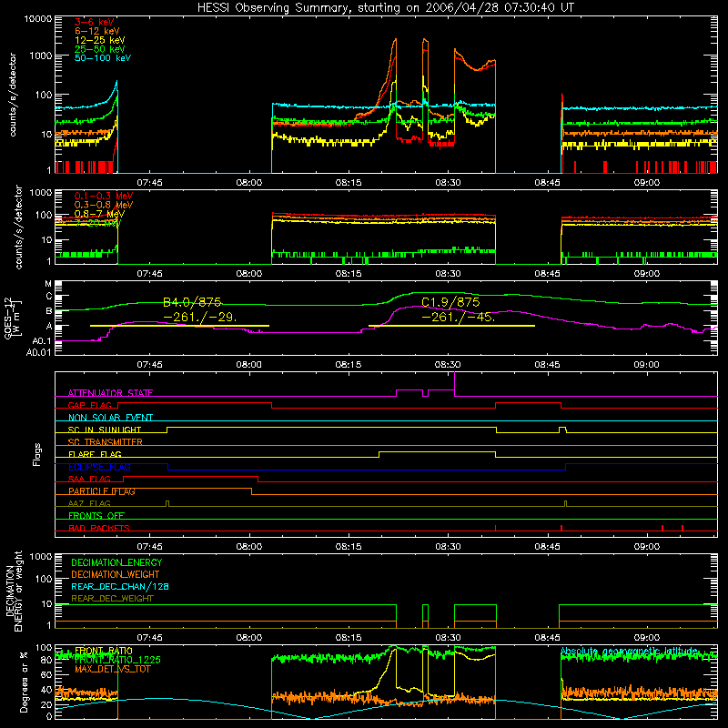Click the 0.8-7 MeV legend label

coord(99,214)
